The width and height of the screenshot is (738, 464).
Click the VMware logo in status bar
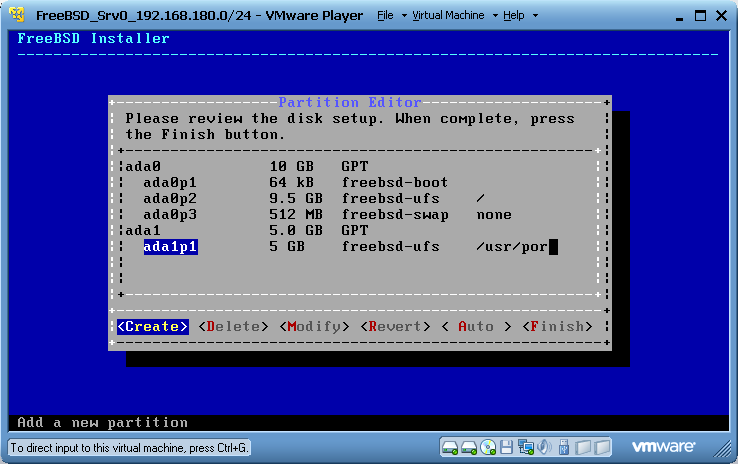click(x=664, y=446)
